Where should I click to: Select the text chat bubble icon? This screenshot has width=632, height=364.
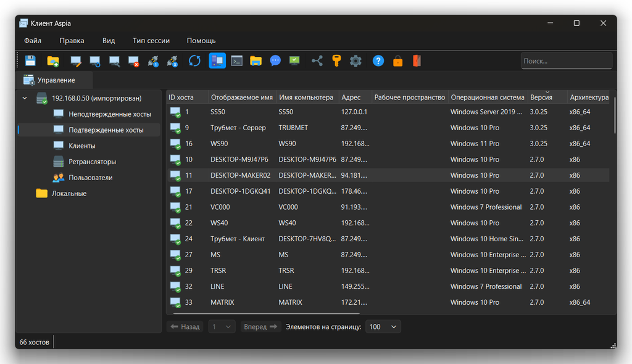275,61
